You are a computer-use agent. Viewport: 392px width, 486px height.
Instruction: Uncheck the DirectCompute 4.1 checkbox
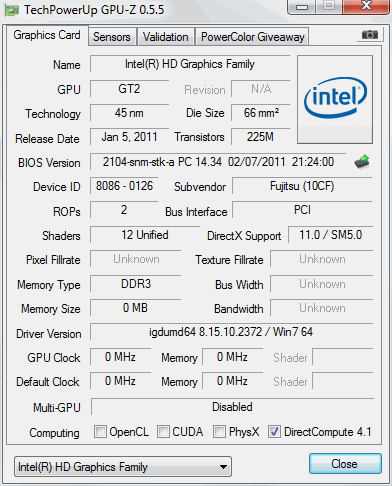[274, 431]
